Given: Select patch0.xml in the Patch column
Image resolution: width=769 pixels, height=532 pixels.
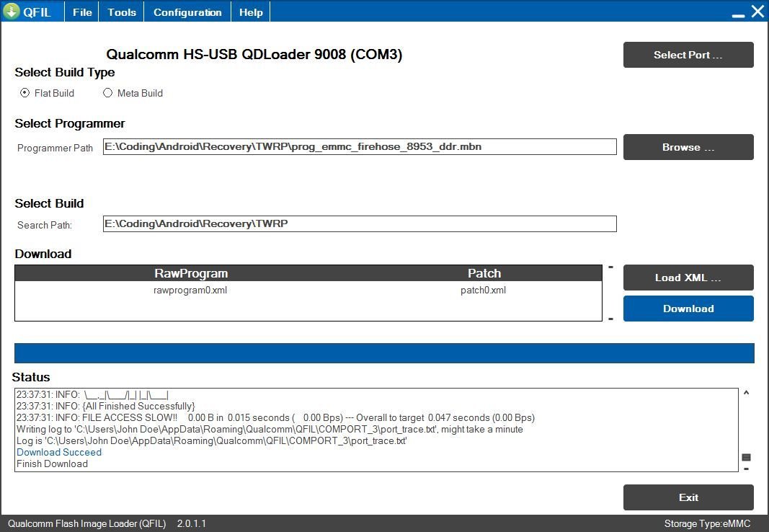Looking at the screenshot, I should tap(483, 290).
